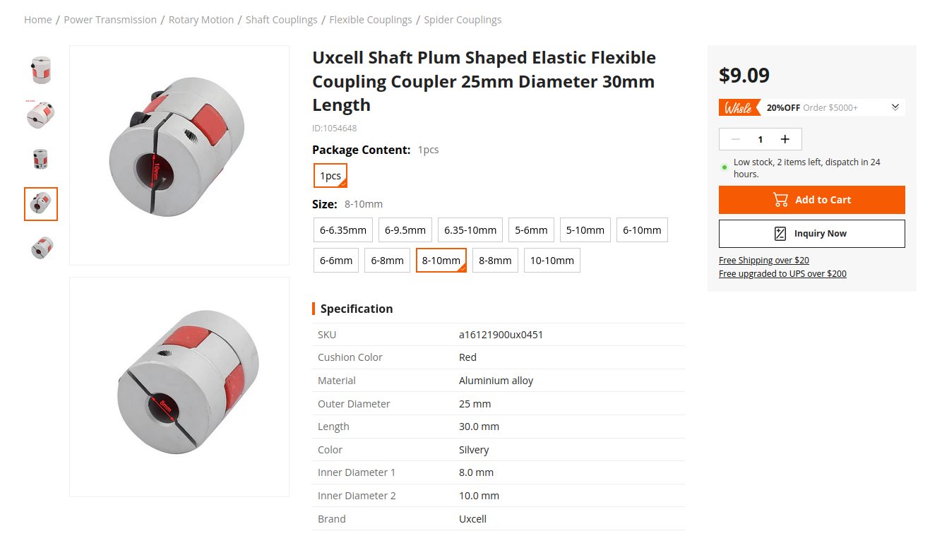Image resolution: width=930 pixels, height=560 pixels.
Task: Go to Power Transmission breadcrumb
Action: click(x=110, y=20)
